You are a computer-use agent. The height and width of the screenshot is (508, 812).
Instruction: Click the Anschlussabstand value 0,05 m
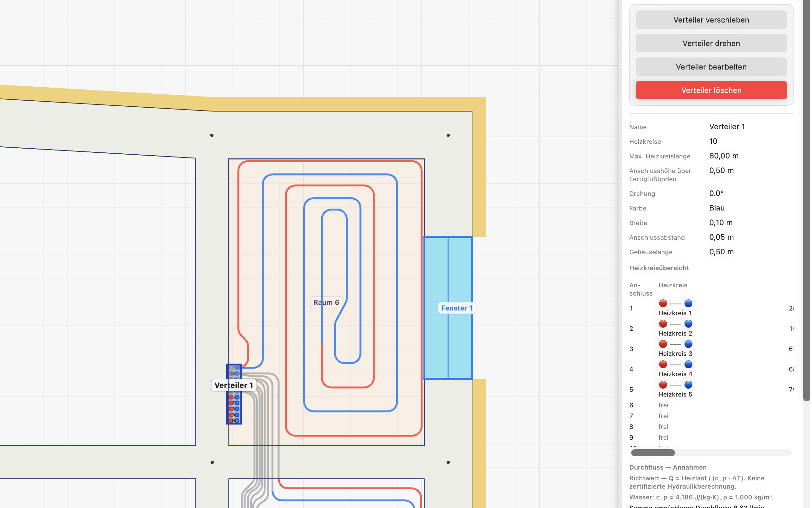click(x=721, y=237)
